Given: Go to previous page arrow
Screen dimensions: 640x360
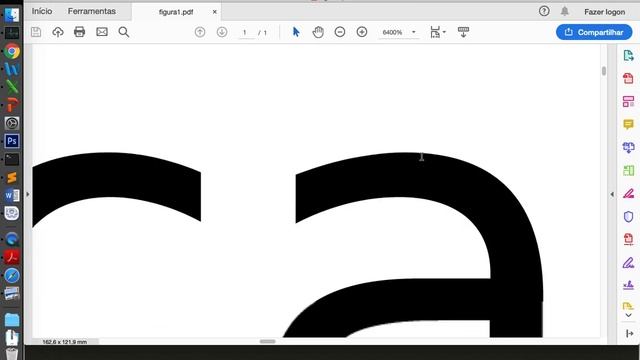Looking at the screenshot, I should [200, 32].
